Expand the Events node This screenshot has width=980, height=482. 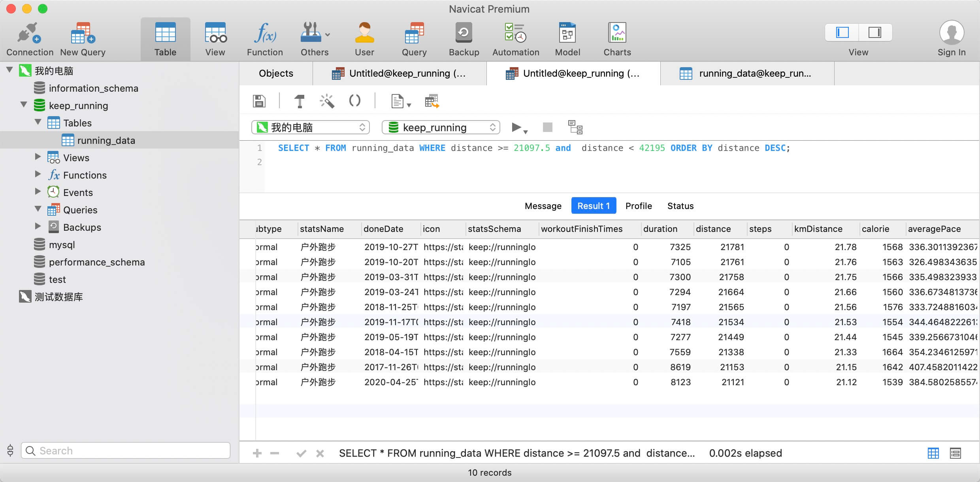pyautogui.click(x=38, y=192)
